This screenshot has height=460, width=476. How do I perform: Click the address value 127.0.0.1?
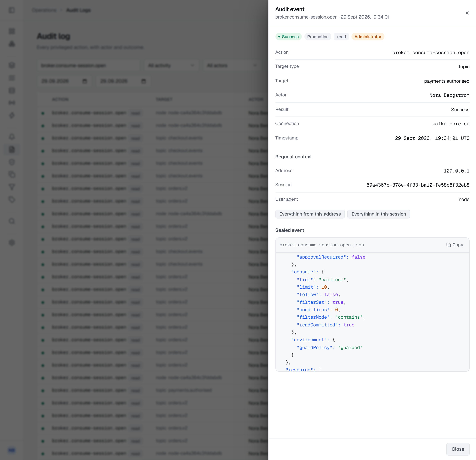click(x=456, y=171)
